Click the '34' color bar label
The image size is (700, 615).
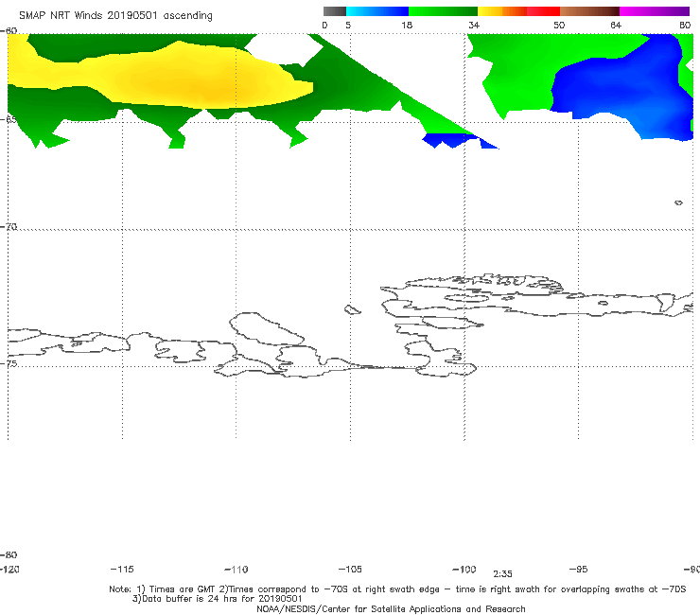474,25
